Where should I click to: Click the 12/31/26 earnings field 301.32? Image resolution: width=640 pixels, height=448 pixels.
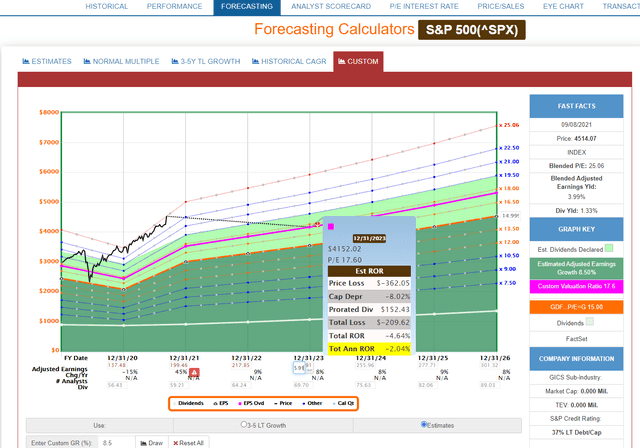(x=489, y=365)
